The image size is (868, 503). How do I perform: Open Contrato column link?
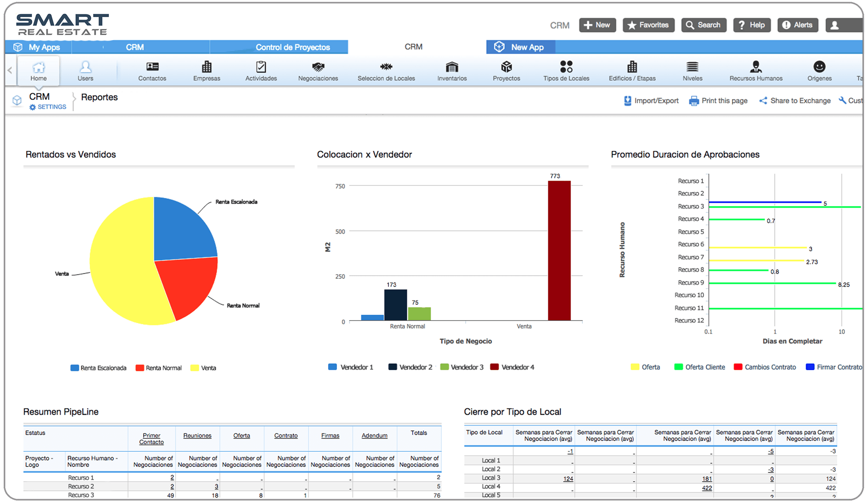tap(286, 436)
